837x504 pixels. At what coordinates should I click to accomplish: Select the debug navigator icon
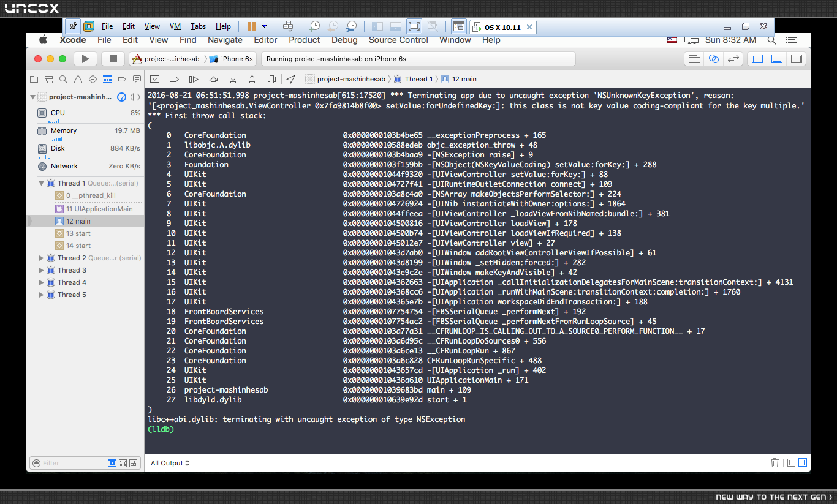[x=107, y=79]
